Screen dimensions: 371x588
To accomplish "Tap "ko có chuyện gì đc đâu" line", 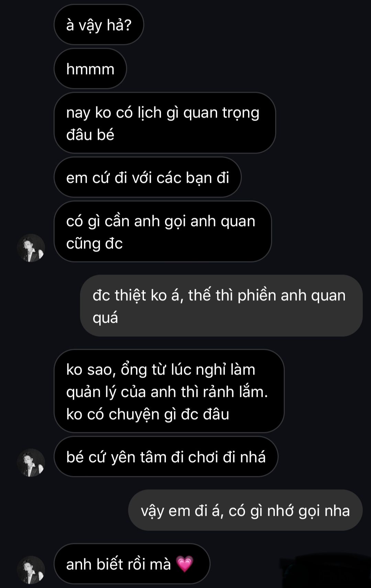I will (x=148, y=414).
